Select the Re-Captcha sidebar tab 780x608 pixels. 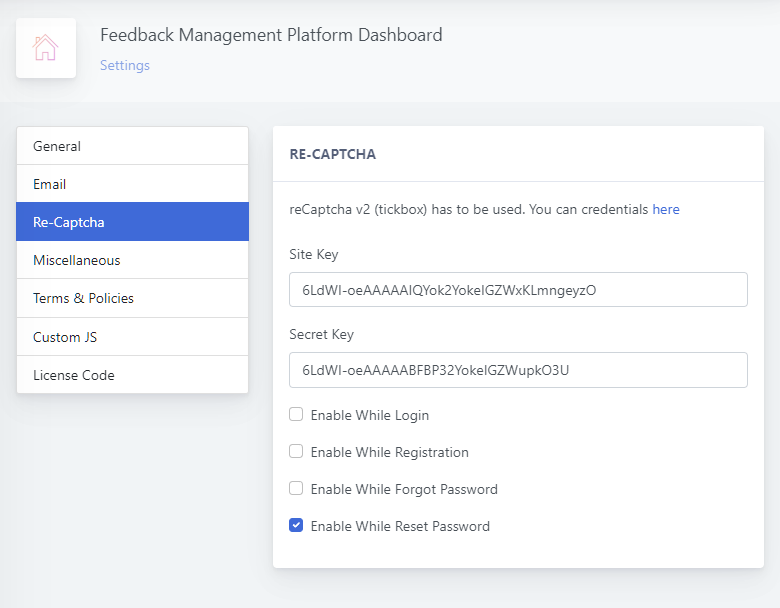(x=132, y=222)
